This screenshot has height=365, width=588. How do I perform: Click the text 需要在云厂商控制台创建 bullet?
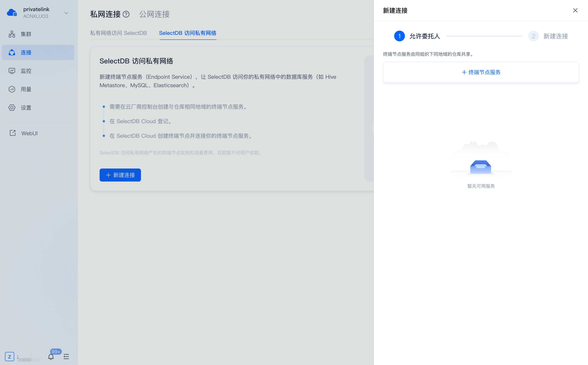179,107
